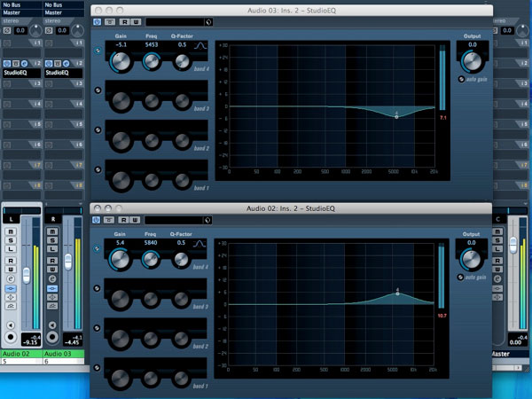This screenshot has width=532, height=399.
Task: Toggle monitor speaker on Audio 03 channel
Action: point(52,325)
